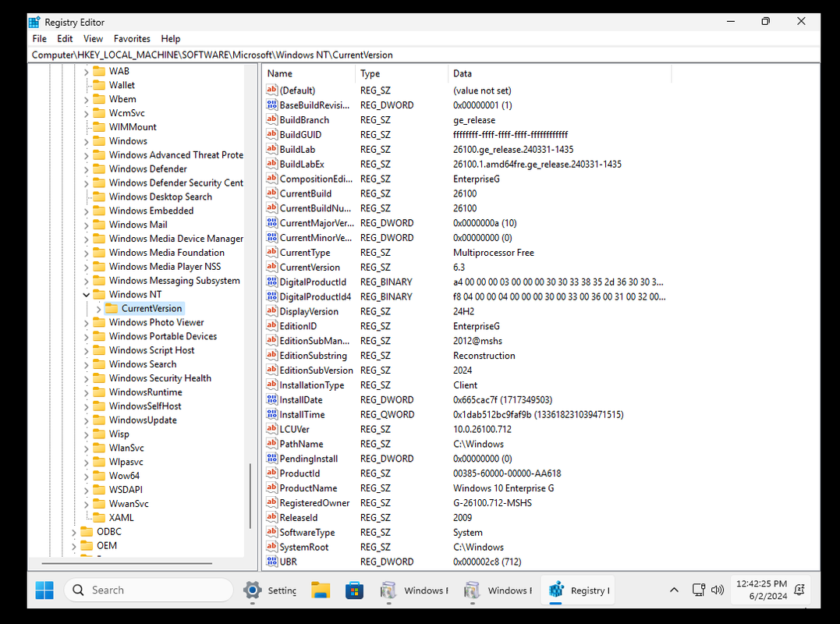Screen dimensions: 840x624
Task: Select the WindowsSelfHost key
Action: click(145, 406)
